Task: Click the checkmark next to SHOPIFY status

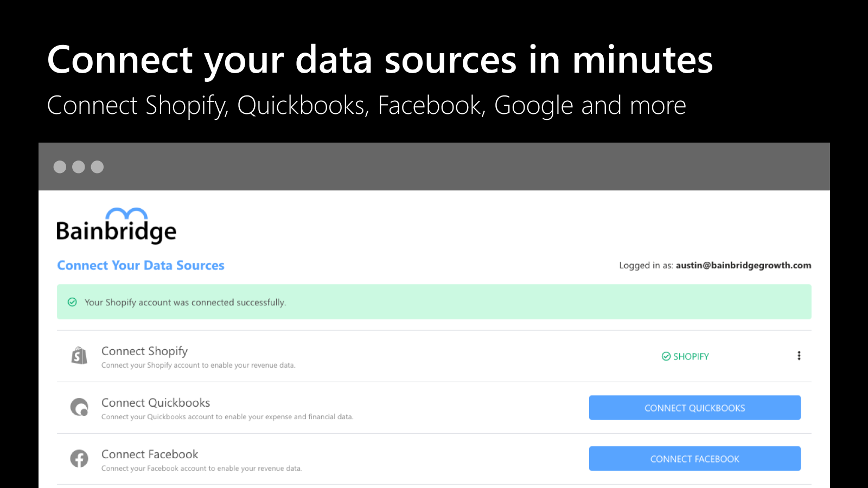Action: [666, 356]
